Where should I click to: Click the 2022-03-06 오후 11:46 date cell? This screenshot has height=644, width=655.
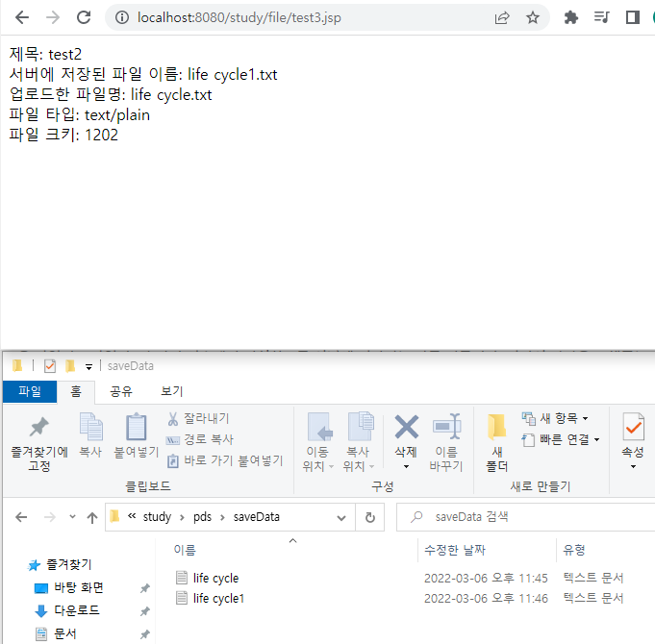click(486, 598)
